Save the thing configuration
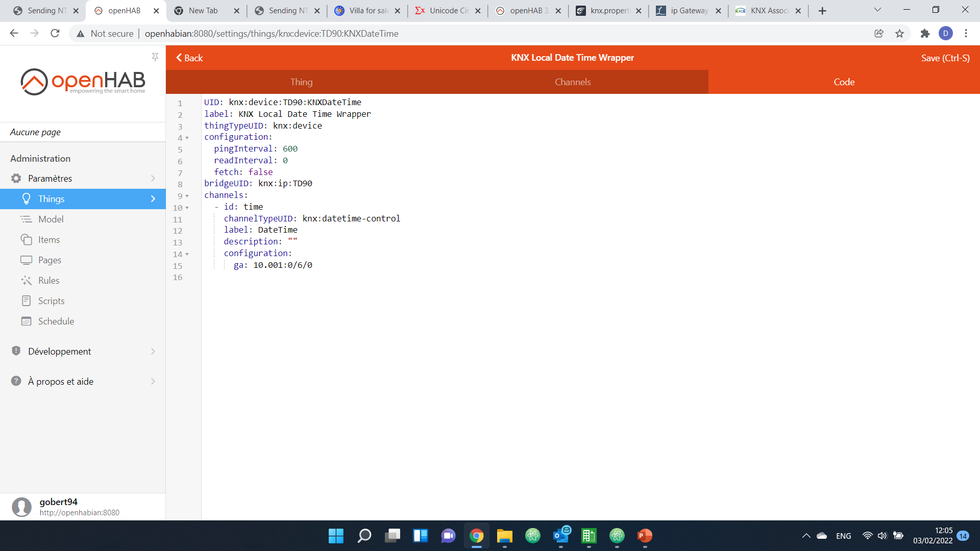The width and height of the screenshot is (980, 551). point(945,58)
